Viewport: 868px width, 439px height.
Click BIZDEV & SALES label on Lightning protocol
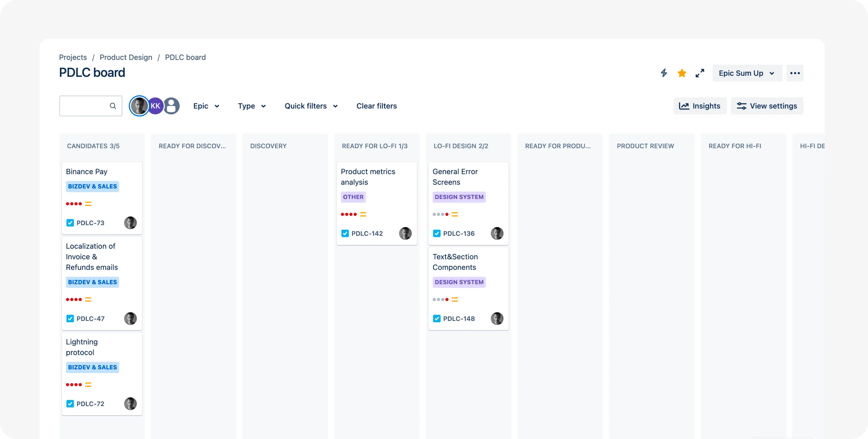(x=92, y=367)
